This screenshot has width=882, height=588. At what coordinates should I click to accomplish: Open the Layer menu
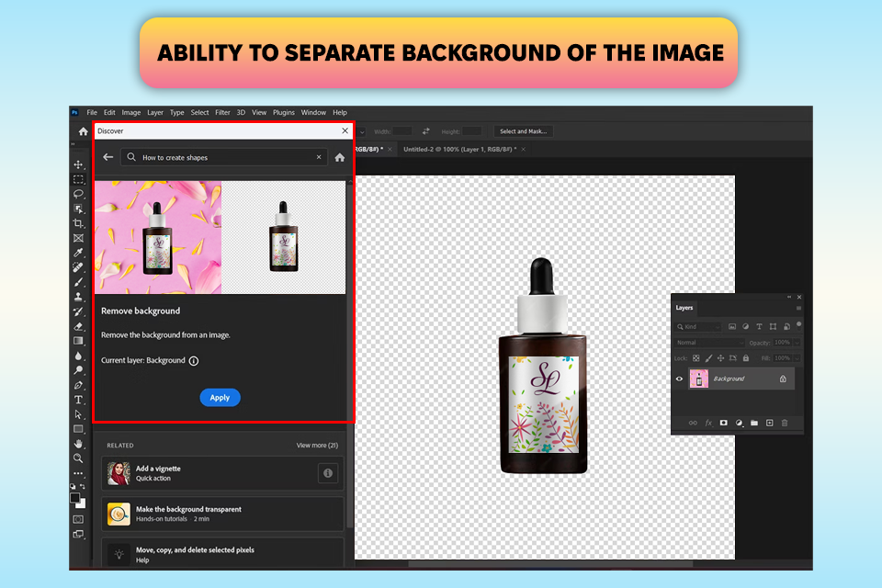[x=155, y=112]
